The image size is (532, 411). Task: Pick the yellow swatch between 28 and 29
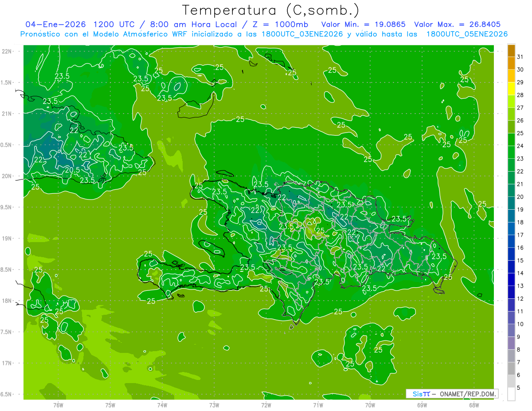pos(511,89)
